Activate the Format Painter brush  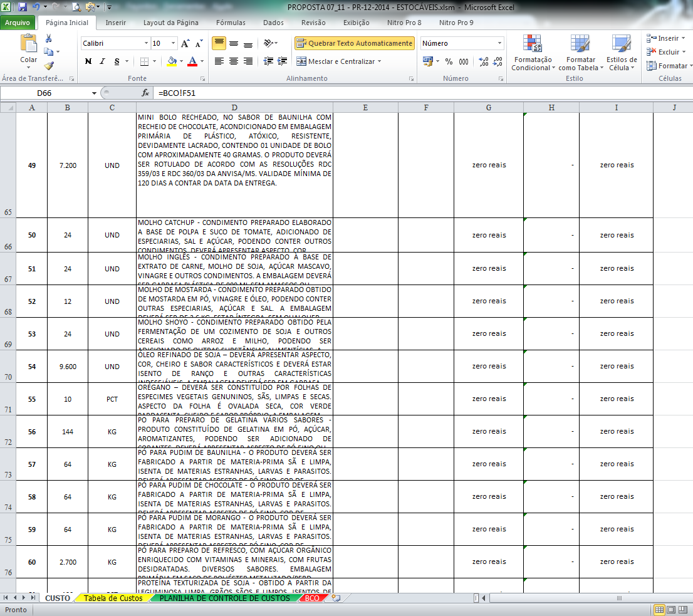[x=49, y=66]
